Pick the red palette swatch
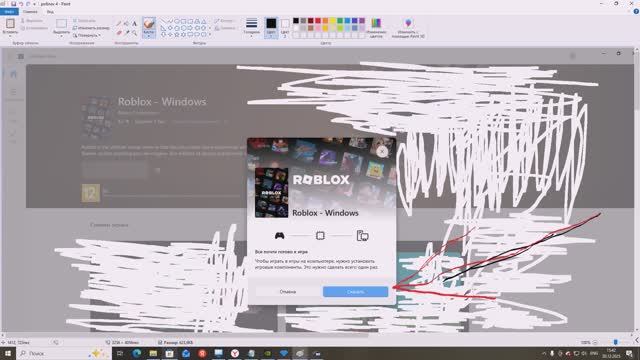The image size is (640, 360). coord(318,21)
